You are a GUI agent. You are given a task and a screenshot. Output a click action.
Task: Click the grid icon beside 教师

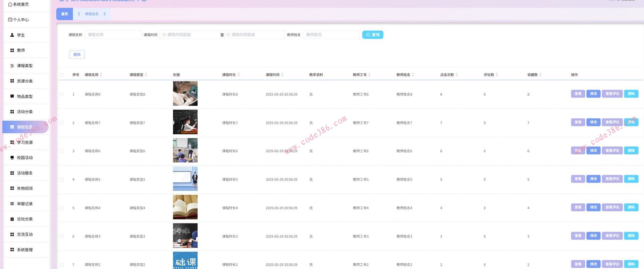[x=12, y=50]
